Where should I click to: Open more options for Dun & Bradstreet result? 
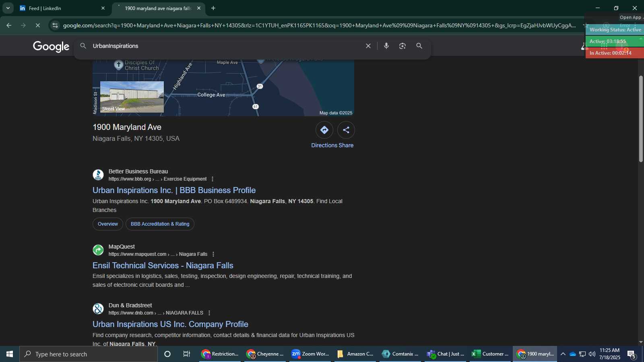(x=209, y=313)
